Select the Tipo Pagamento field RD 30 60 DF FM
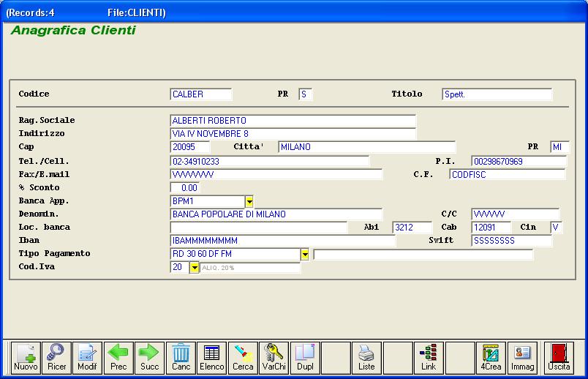 [235, 254]
